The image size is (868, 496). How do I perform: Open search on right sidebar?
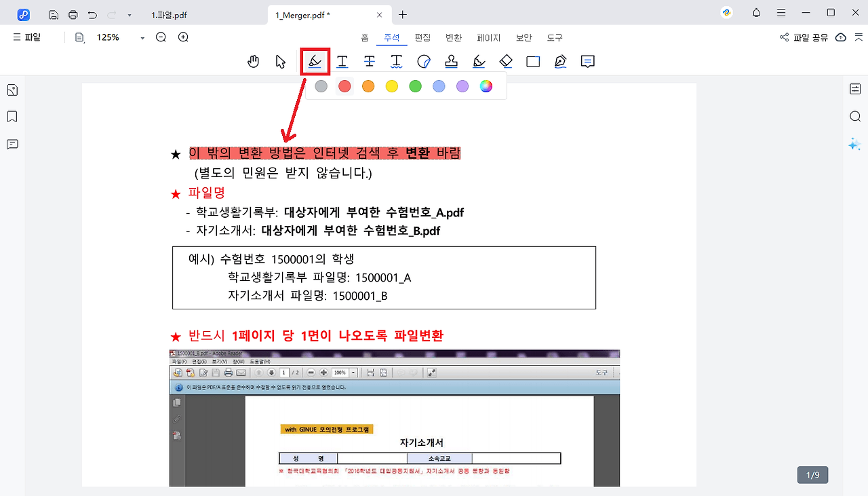[x=855, y=117]
